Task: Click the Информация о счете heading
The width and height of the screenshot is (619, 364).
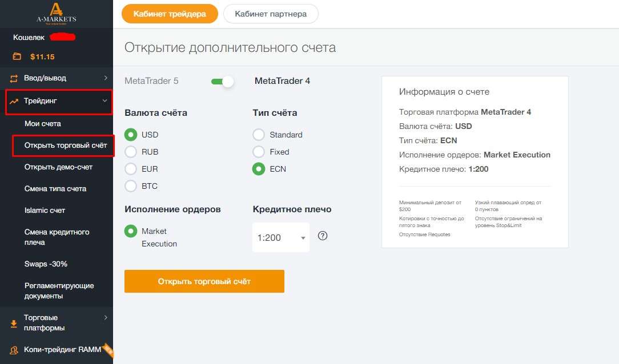Action: pos(444,91)
